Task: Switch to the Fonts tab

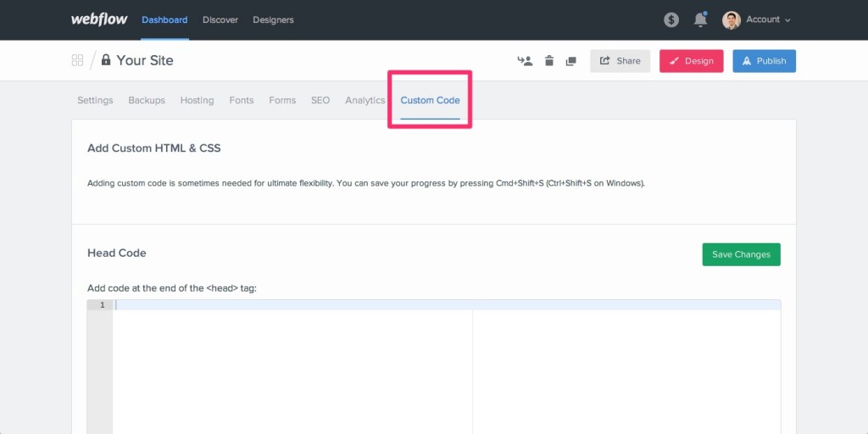Action: 242,100
